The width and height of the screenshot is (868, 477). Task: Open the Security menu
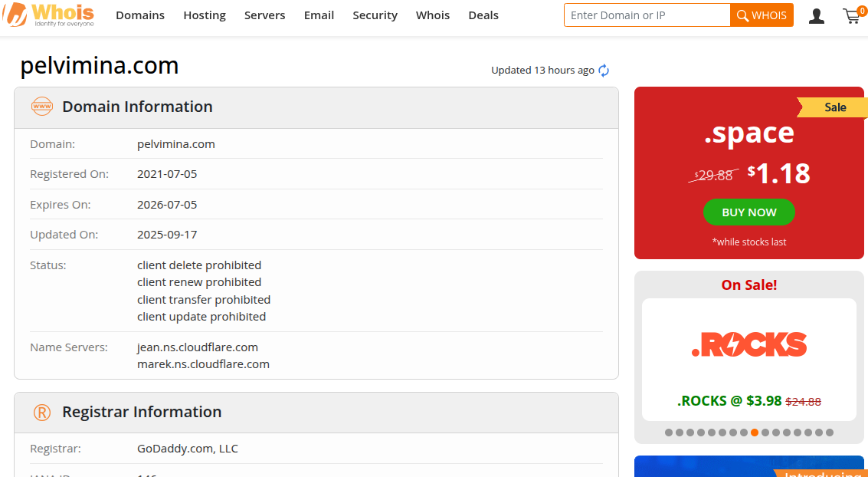point(375,15)
